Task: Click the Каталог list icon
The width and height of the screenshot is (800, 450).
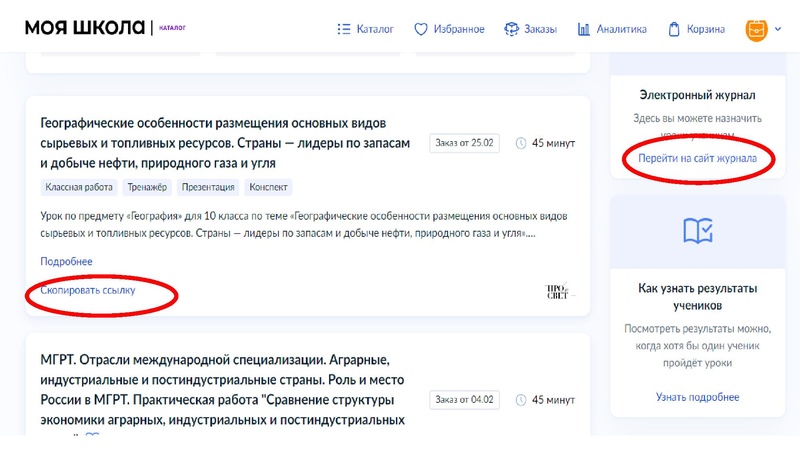Action: pos(344,29)
